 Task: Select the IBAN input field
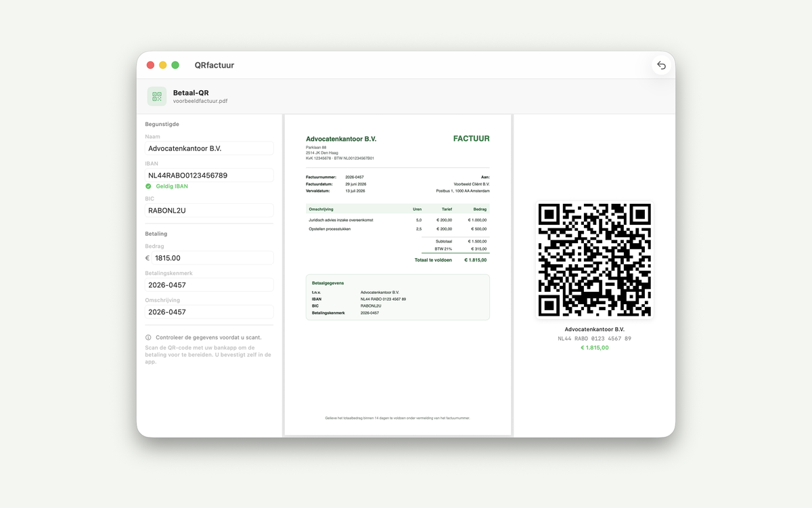tap(209, 175)
